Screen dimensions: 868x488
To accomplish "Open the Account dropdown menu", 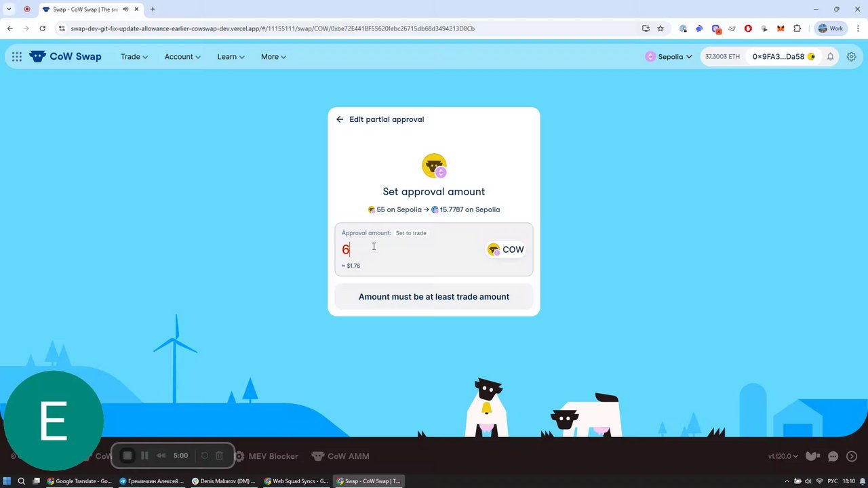I will click(x=182, y=57).
